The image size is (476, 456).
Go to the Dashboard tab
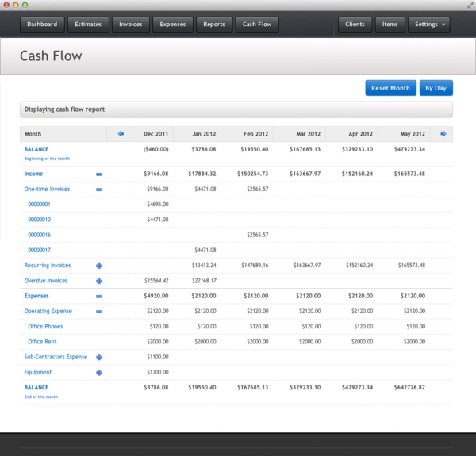click(x=42, y=25)
